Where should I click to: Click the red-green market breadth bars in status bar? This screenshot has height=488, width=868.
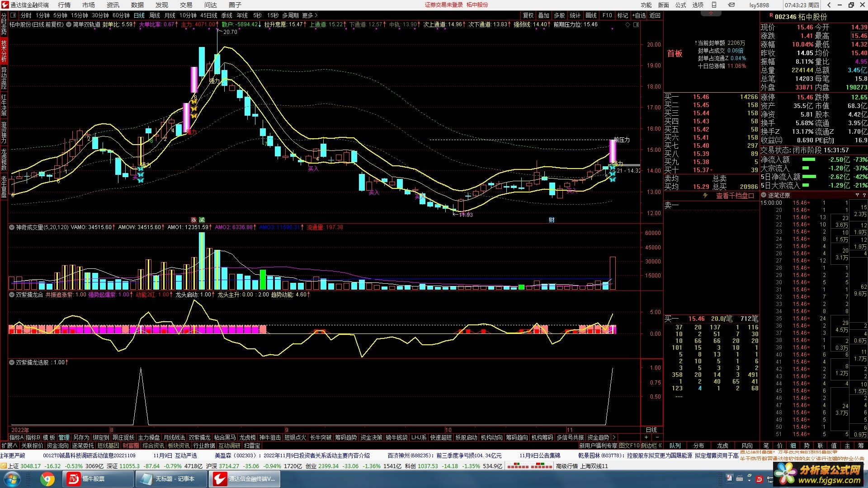[x=529, y=466]
